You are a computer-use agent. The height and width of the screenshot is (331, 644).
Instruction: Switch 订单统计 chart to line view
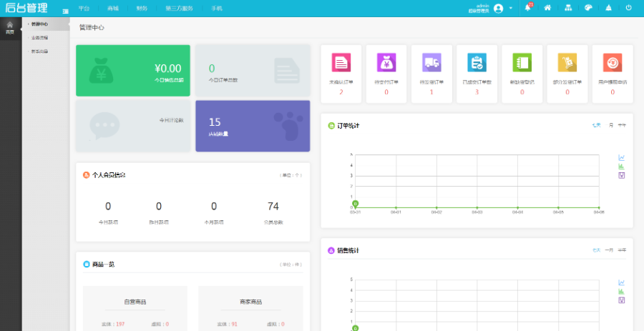(621, 158)
